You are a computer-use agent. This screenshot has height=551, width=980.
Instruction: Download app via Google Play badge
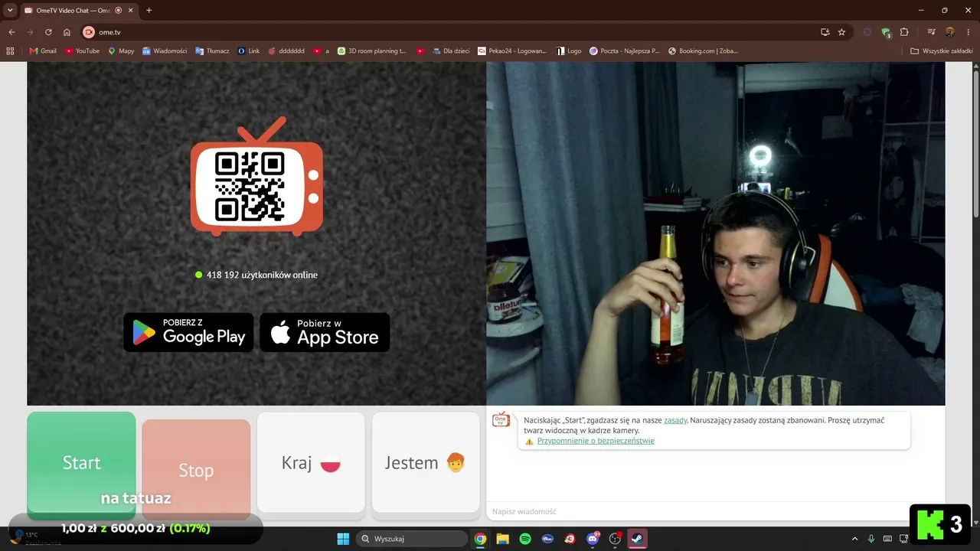tap(188, 332)
